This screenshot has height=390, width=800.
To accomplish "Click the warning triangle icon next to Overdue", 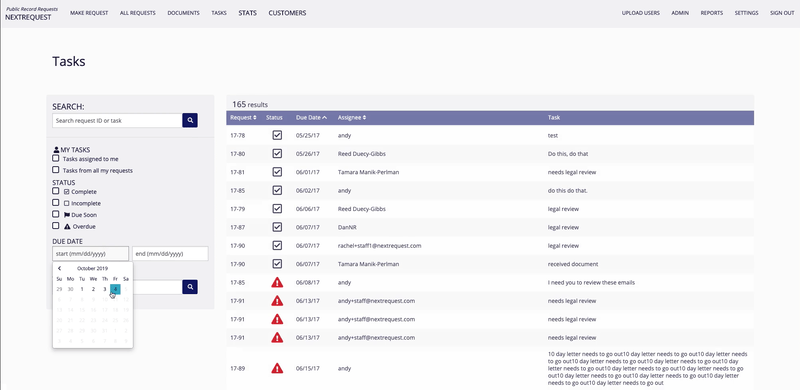I will (67, 226).
